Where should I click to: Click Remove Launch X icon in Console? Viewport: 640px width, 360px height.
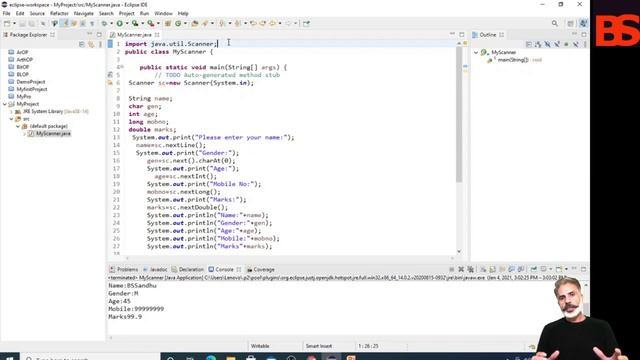click(461, 269)
